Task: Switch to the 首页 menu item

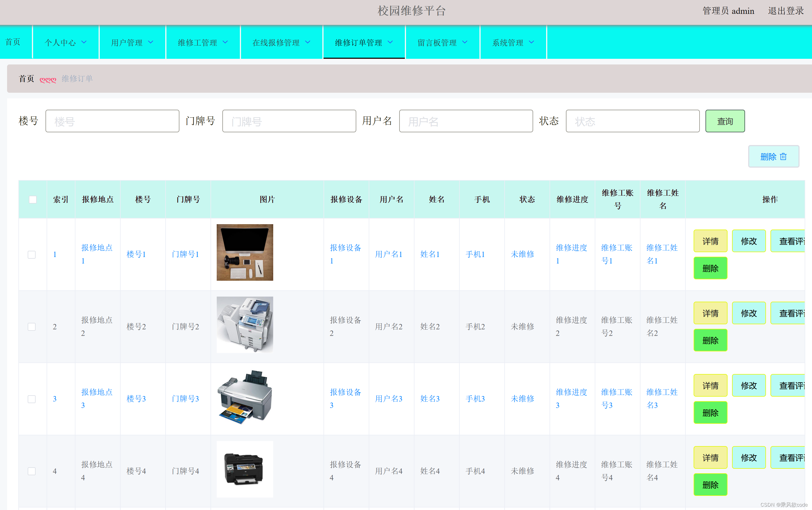Action: [x=13, y=42]
